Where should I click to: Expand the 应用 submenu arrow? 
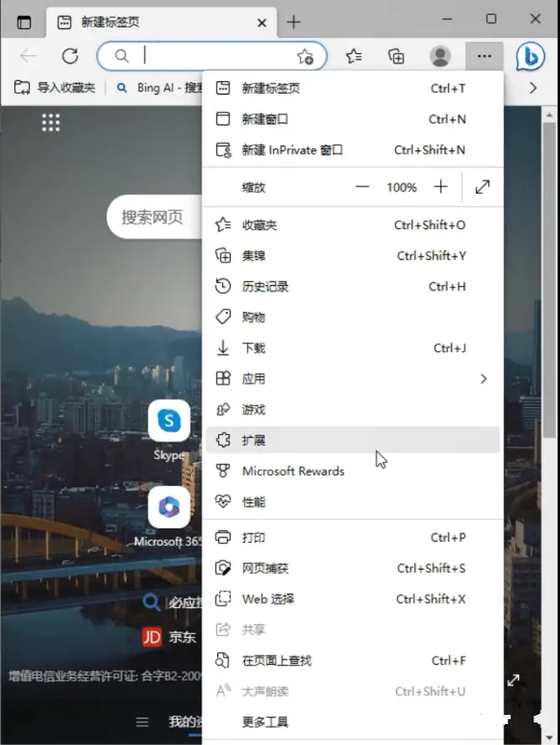point(484,379)
